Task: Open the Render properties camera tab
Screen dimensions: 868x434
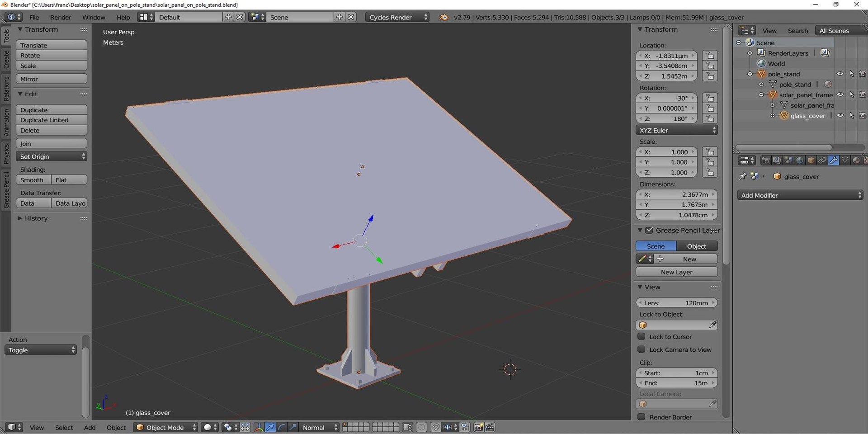Action: 766,160
